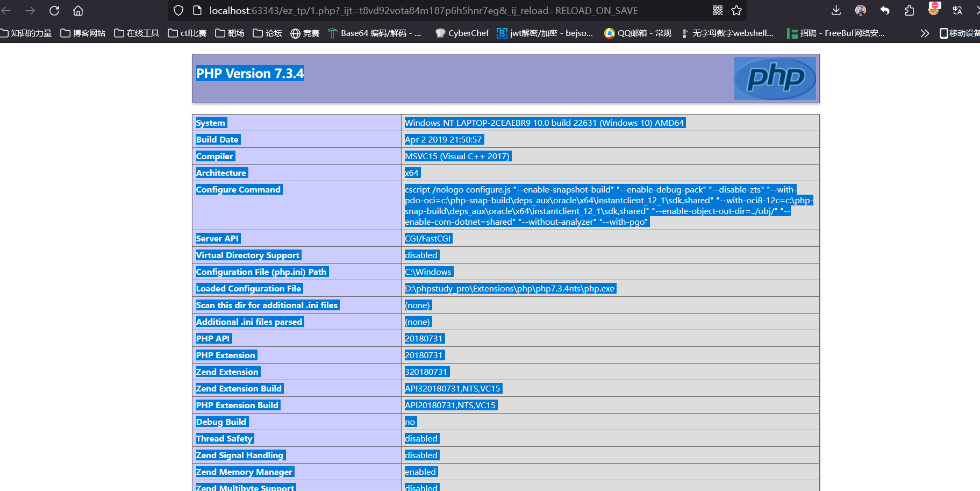Open the fox extension with red badge

(934, 9)
